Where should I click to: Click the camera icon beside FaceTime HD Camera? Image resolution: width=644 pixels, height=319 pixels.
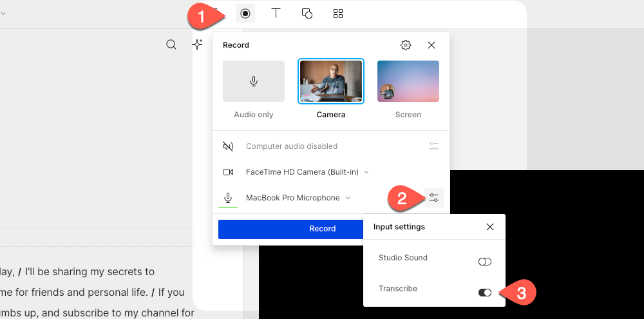click(x=228, y=172)
